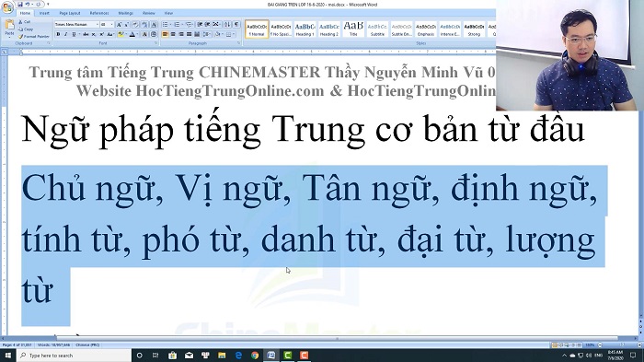Select Align Text Left
644x362 pixels.
pyautogui.click(x=165, y=34)
